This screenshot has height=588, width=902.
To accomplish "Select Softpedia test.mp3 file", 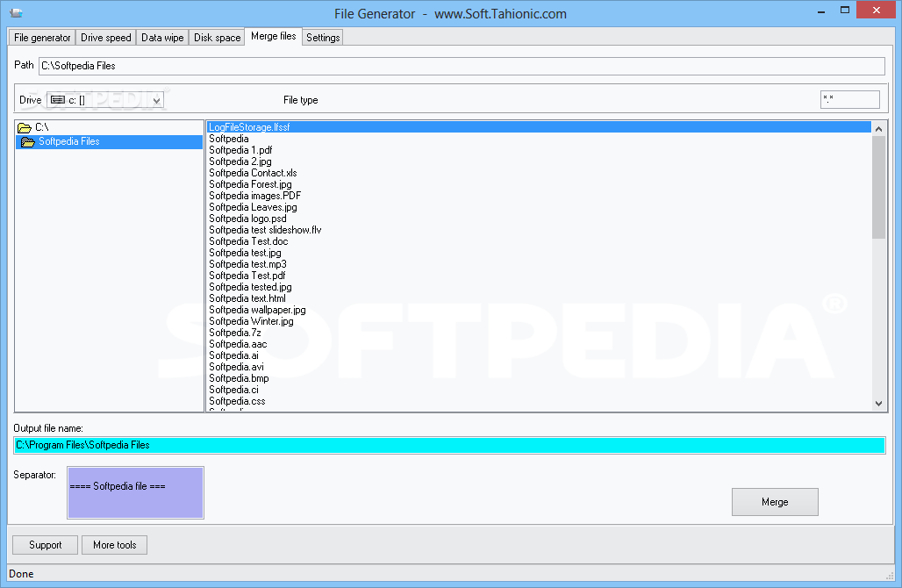I will pyautogui.click(x=539, y=264).
